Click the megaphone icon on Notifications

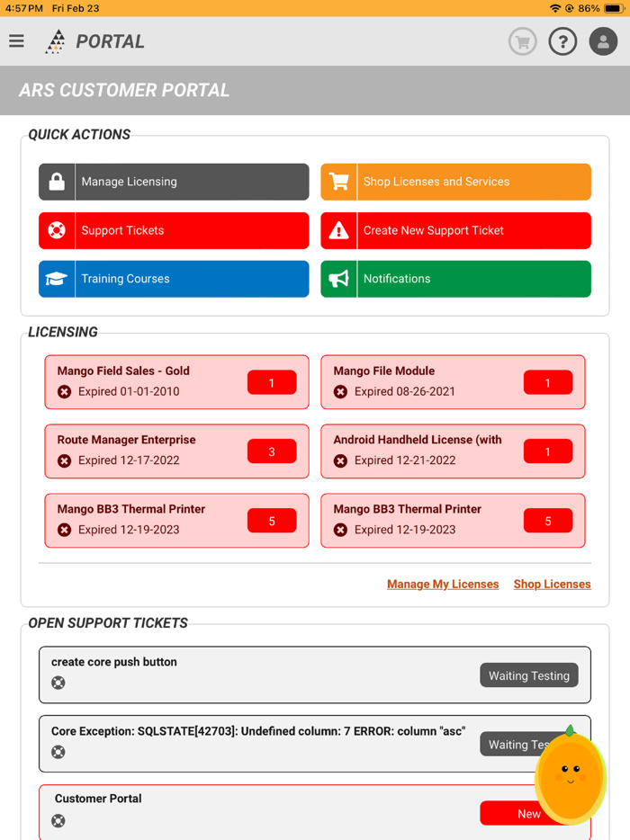(x=338, y=279)
